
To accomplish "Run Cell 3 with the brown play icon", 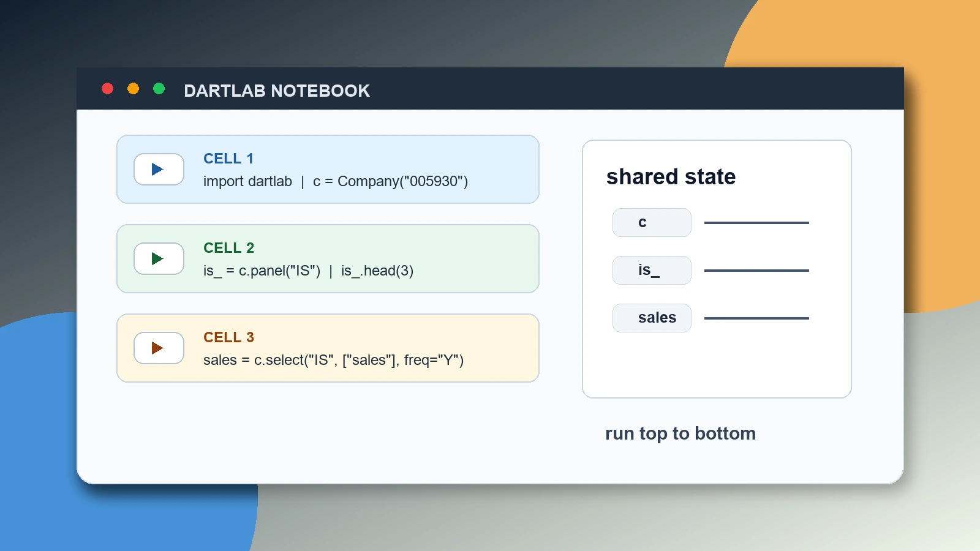I will pyautogui.click(x=159, y=348).
